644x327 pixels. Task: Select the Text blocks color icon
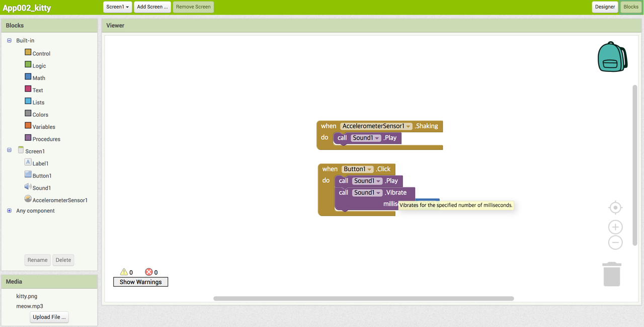pos(28,89)
